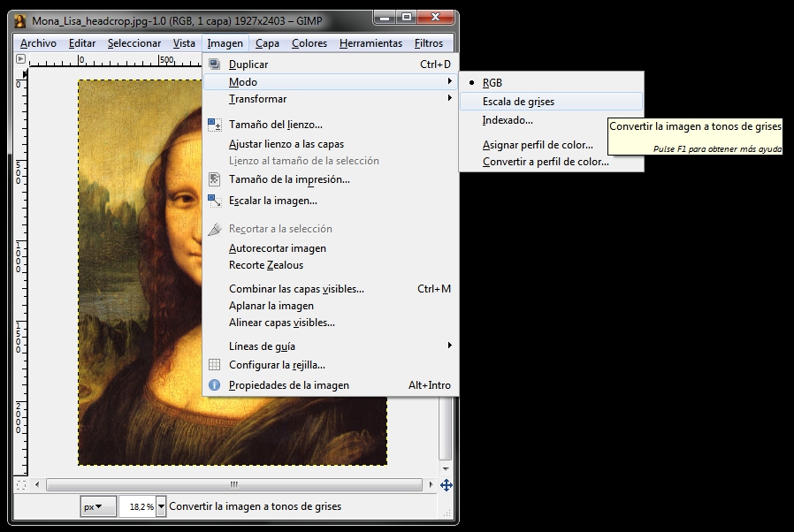The image size is (794, 532).
Task: Close the open Imagen menu
Action: tap(225, 43)
